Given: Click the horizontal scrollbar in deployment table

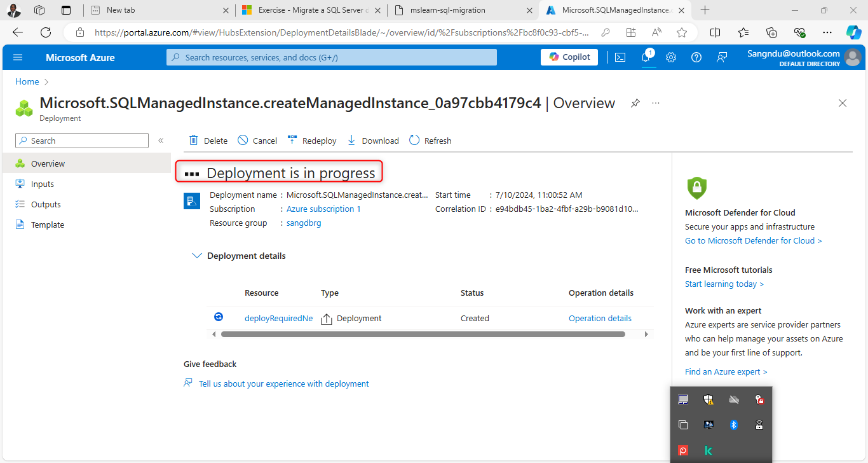Looking at the screenshot, I should [x=423, y=334].
